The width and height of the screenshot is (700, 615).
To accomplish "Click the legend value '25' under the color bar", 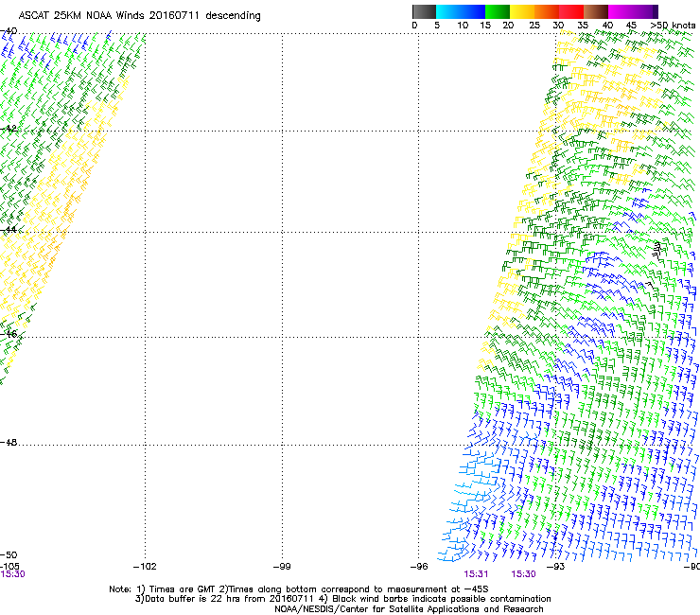I will click(x=534, y=26).
